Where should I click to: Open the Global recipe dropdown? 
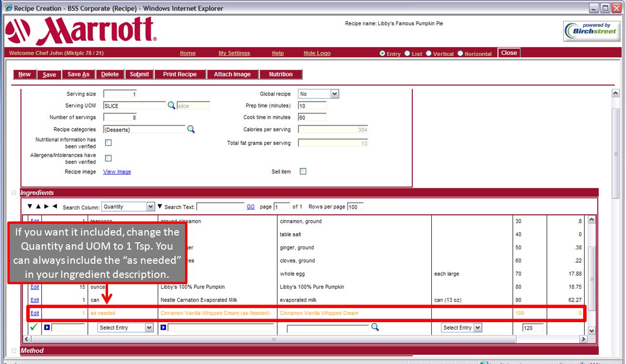click(318, 94)
